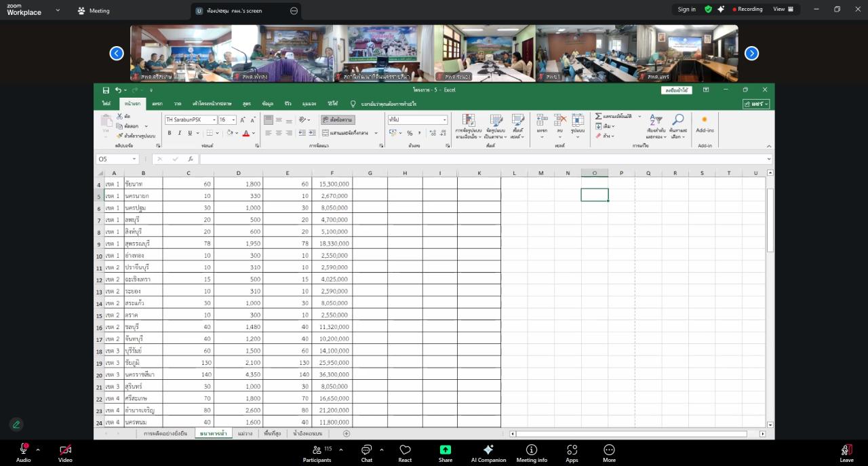Open the font size 16 dropdown
This screenshot has height=466, width=868.
pos(233,120)
